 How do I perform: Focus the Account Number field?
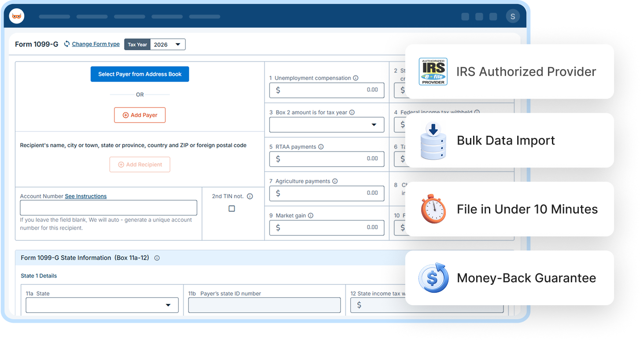click(x=108, y=208)
